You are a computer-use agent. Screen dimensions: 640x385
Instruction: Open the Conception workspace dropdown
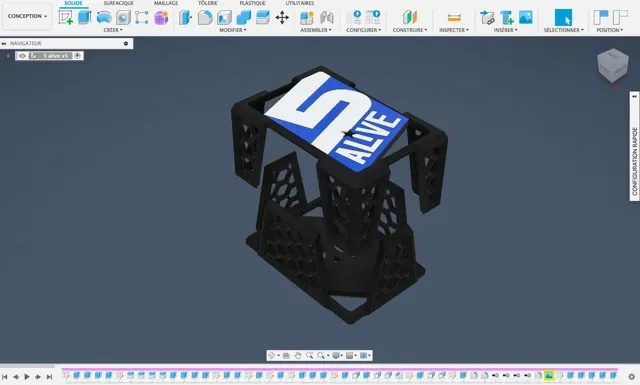click(27, 16)
